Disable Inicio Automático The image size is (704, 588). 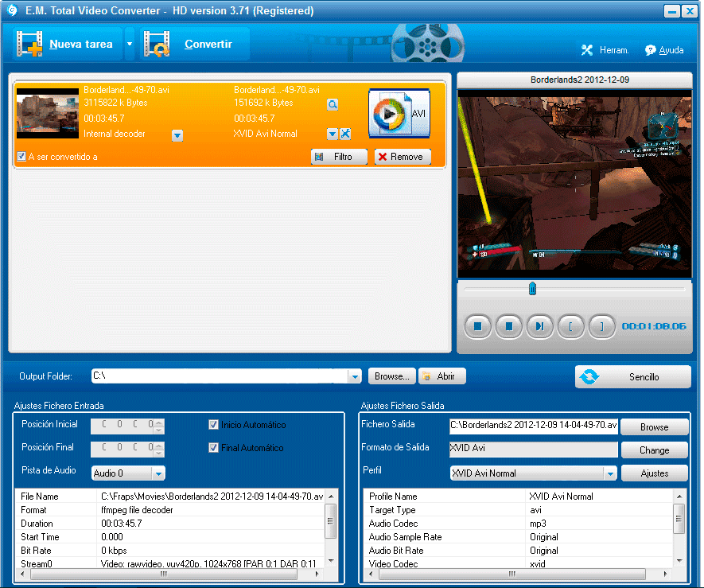click(213, 424)
